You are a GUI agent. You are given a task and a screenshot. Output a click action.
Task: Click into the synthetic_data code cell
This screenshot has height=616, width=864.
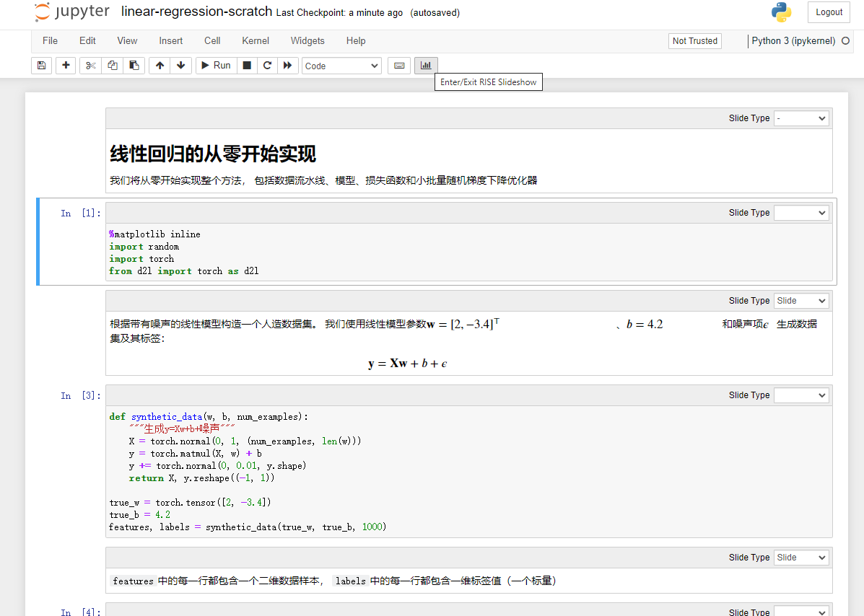coord(468,472)
